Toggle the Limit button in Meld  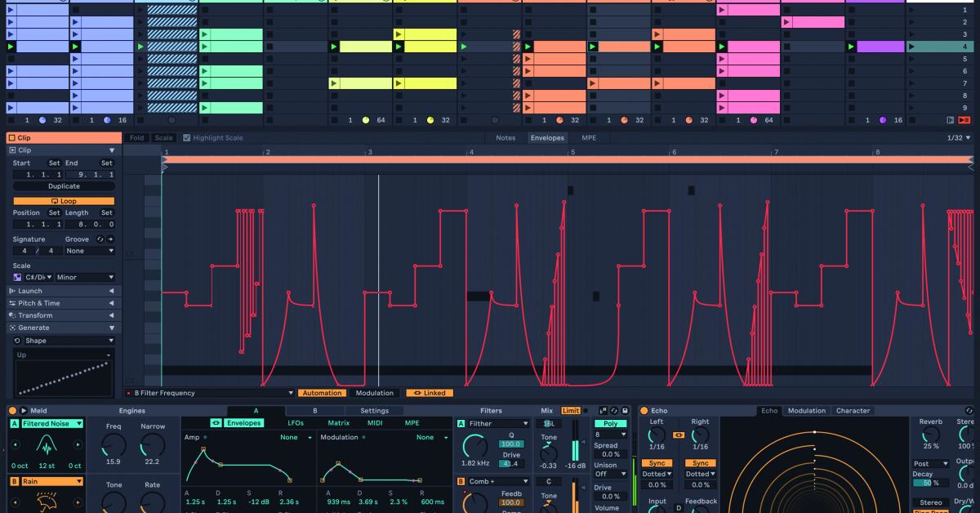coord(571,411)
